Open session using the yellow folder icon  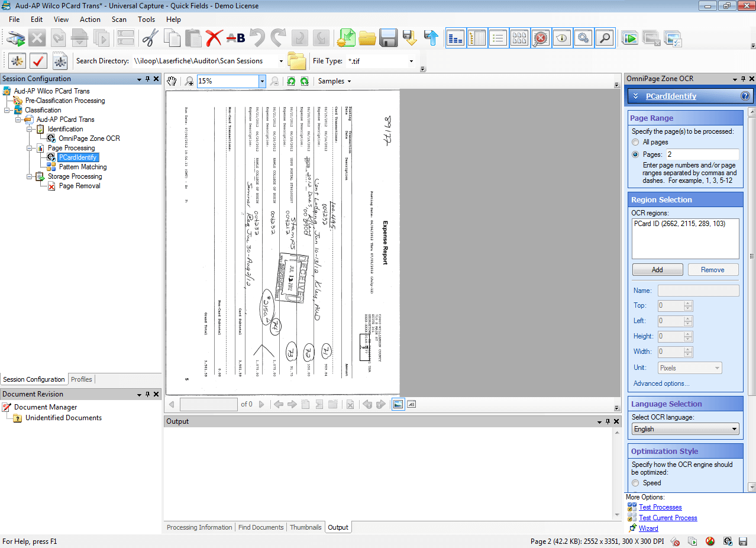point(367,38)
